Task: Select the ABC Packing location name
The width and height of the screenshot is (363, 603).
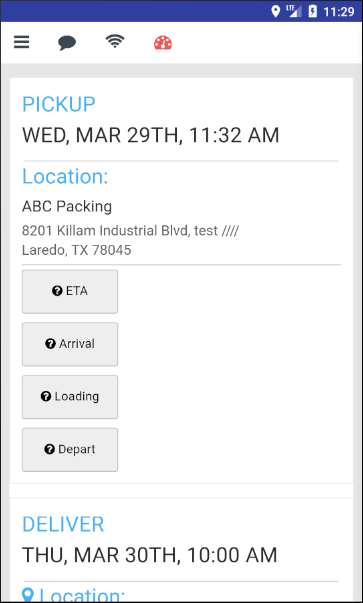Action: pos(67,207)
